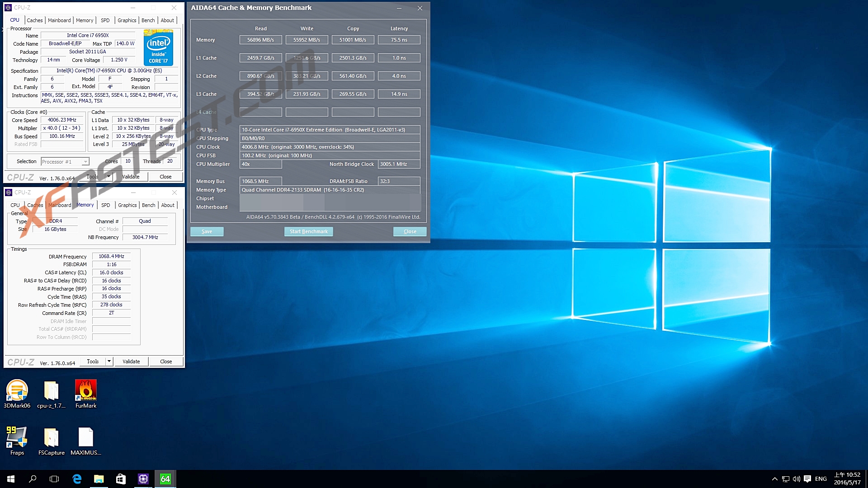Expand the Processor #1 selection dropdown
This screenshot has width=868, height=488.
point(85,162)
